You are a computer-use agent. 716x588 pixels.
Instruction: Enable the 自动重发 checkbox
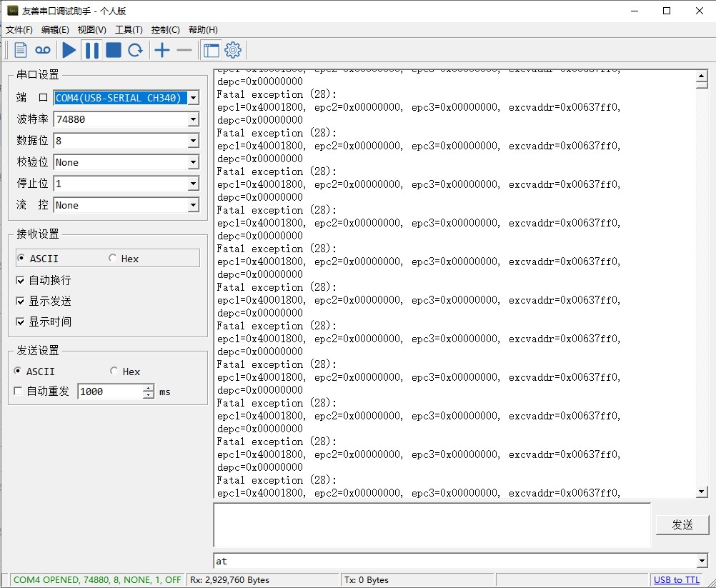(19, 392)
